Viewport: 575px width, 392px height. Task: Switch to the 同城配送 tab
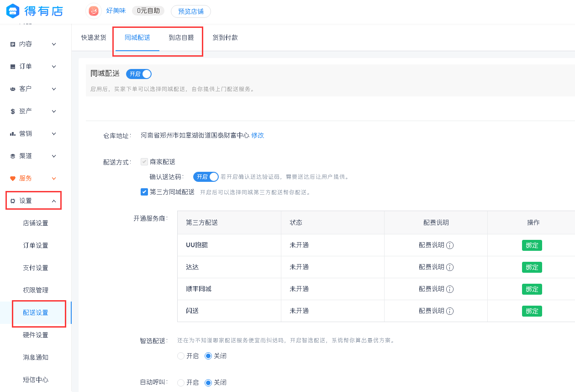(x=137, y=37)
